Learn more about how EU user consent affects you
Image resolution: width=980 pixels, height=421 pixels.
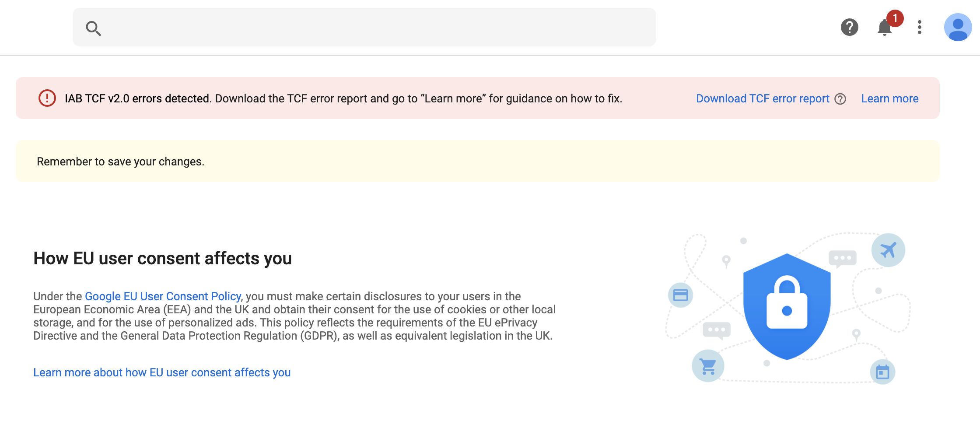point(162,372)
